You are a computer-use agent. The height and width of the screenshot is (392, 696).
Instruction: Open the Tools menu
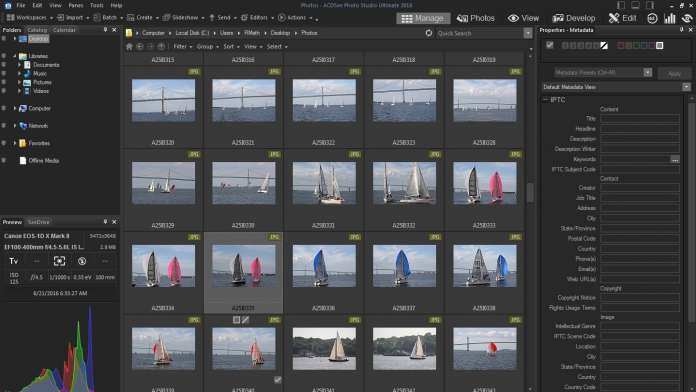pyautogui.click(x=97, y=5)
